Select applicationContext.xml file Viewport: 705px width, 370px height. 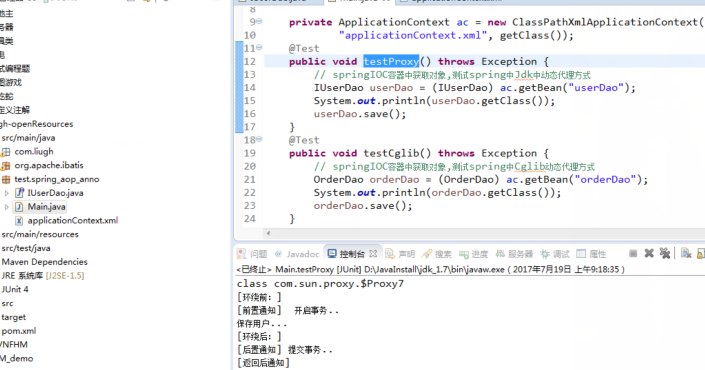(73, 220)
